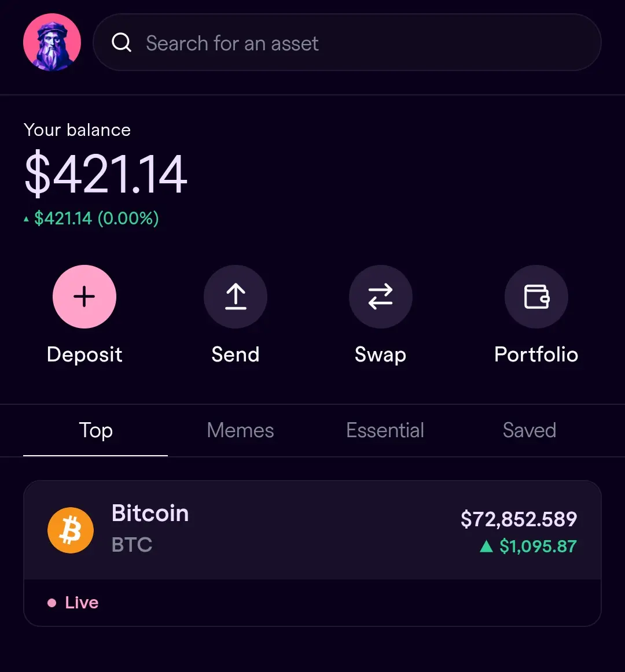
Task: Open the Portfolio wallet icon
Action: pyautogui.click(x=536, y=297)
